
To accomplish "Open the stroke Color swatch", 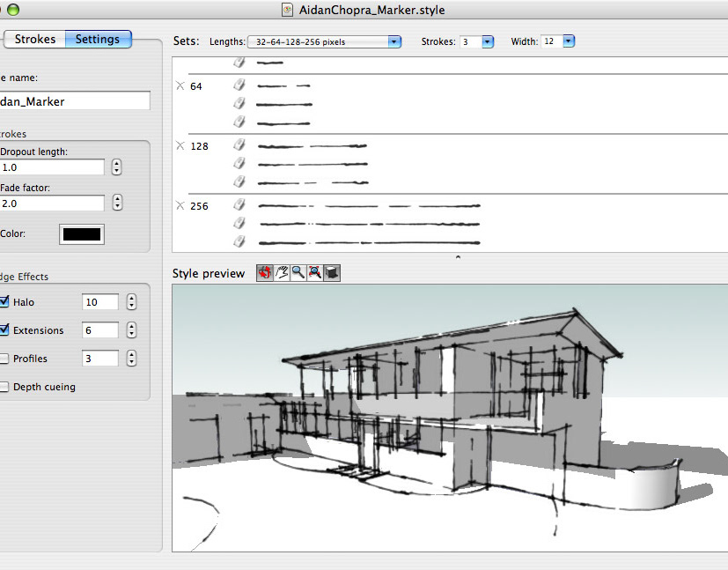I will pos(82,234).
